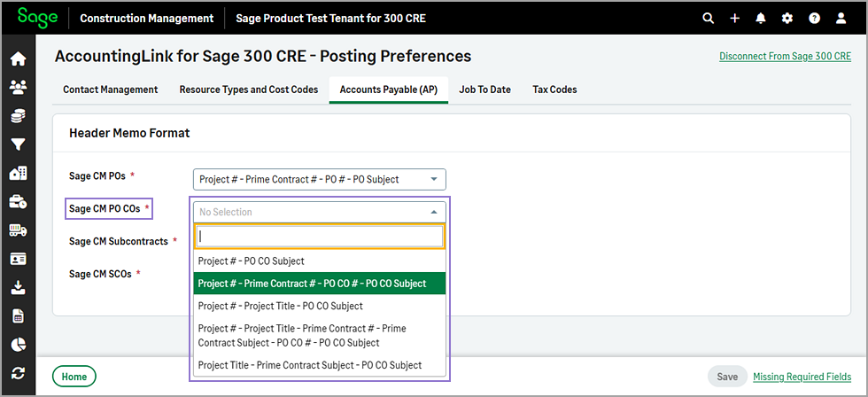Select Accounts Payable (AP) tab

click(x=389, y=90)
